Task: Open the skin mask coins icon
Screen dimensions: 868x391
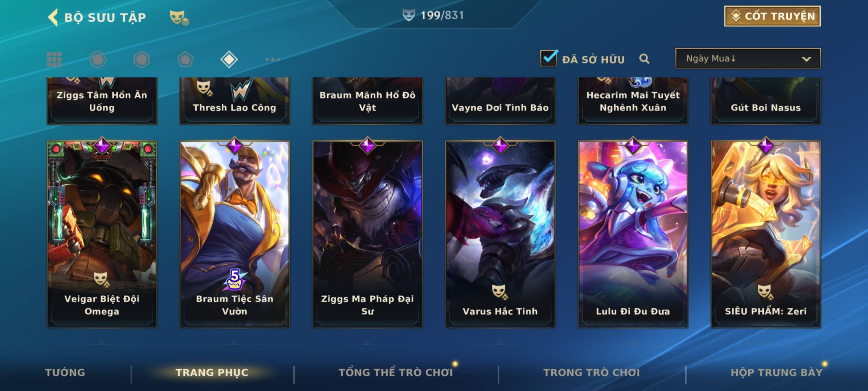Action: (179, 17)
